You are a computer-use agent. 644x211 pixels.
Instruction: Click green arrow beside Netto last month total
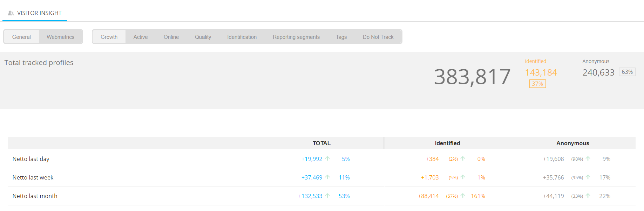click(x=327, y=196)
